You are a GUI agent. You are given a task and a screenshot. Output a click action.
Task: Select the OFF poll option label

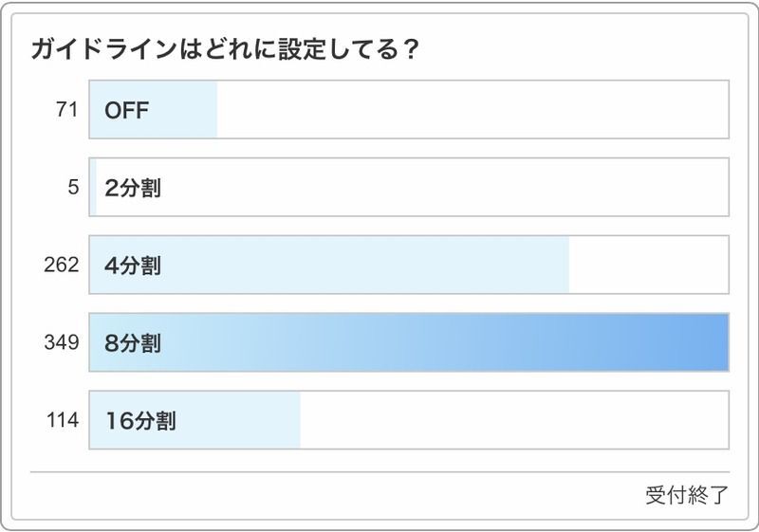127,110
